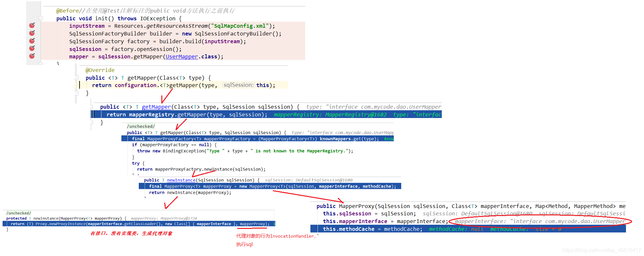
Task: Click the sqlSession: parameter hint on the return configuration line
Action: [239, 85]
